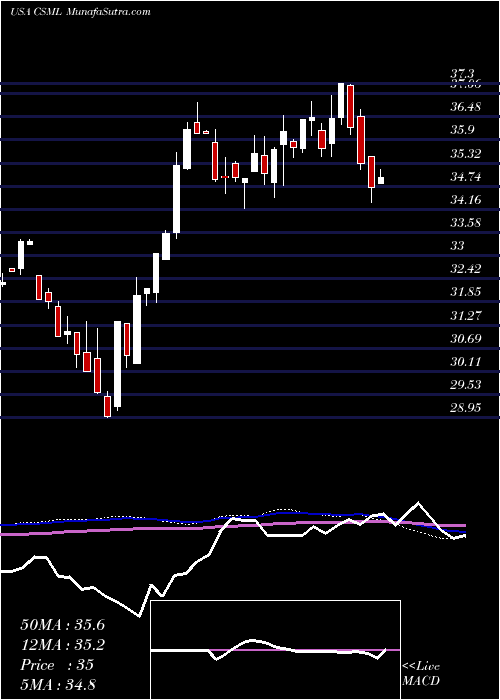Click the '<<Live MACD' label
The image size is (500, 700).
421,674
